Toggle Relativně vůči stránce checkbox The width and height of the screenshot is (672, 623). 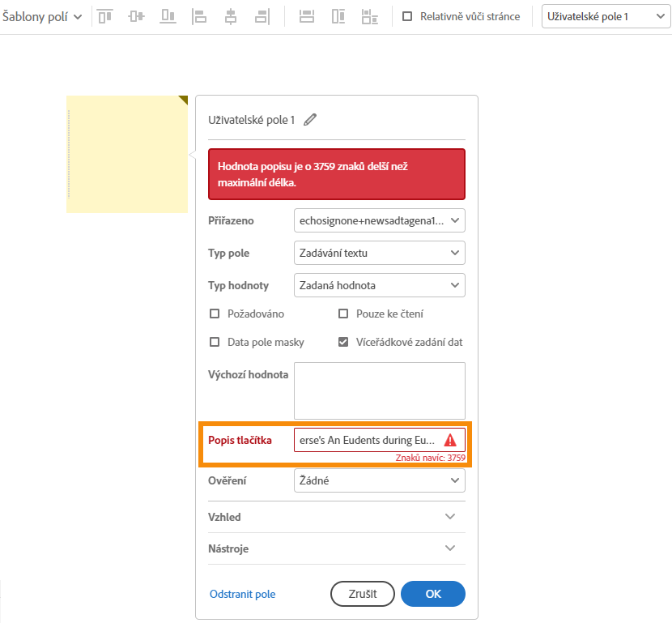pyautogui.click(x=407, y=17)
